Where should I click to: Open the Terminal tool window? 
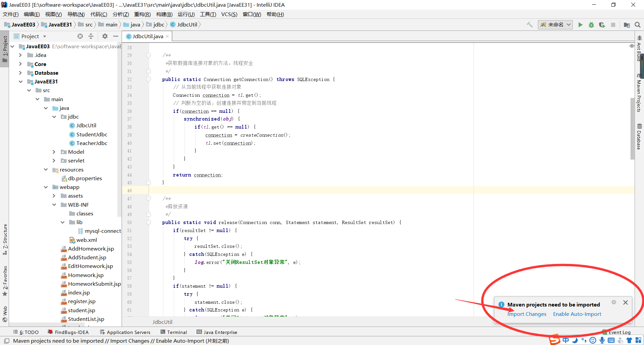(174, 332)
